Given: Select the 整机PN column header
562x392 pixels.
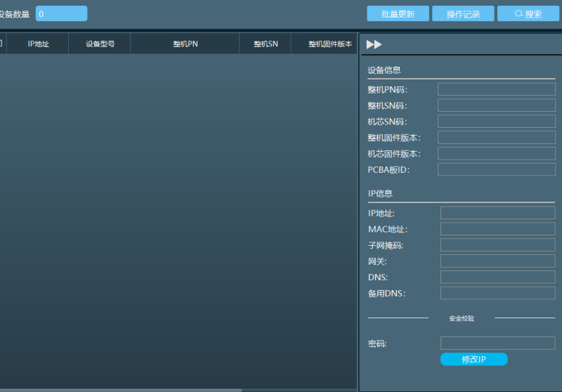Looking at the screenshot, I should pyautogui.click(x=185, y=44).
